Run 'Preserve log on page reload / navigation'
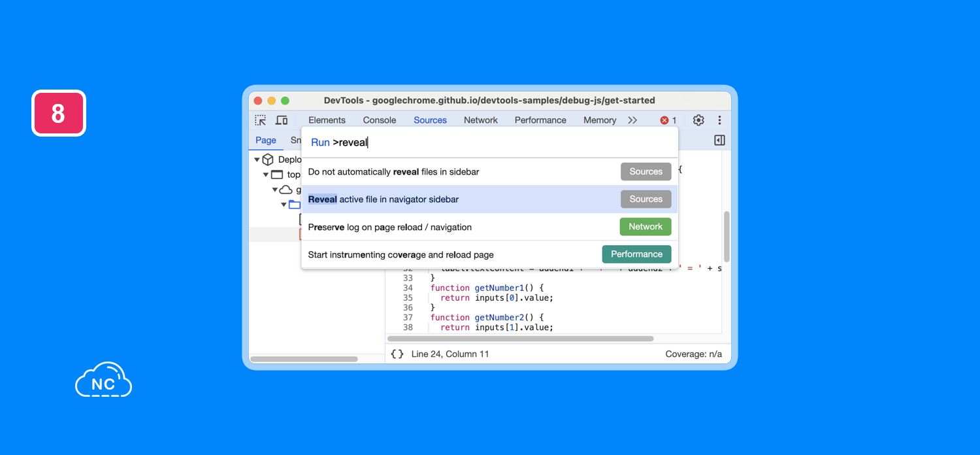 (x=489, y=227)
